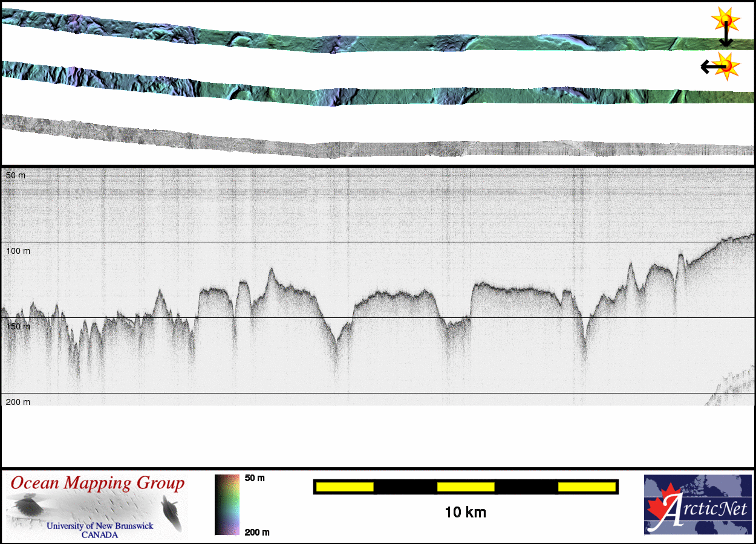Click the 50 m color legend label
Screen dimensions: 756x544
pyautogui.click(x=255, y=478)
